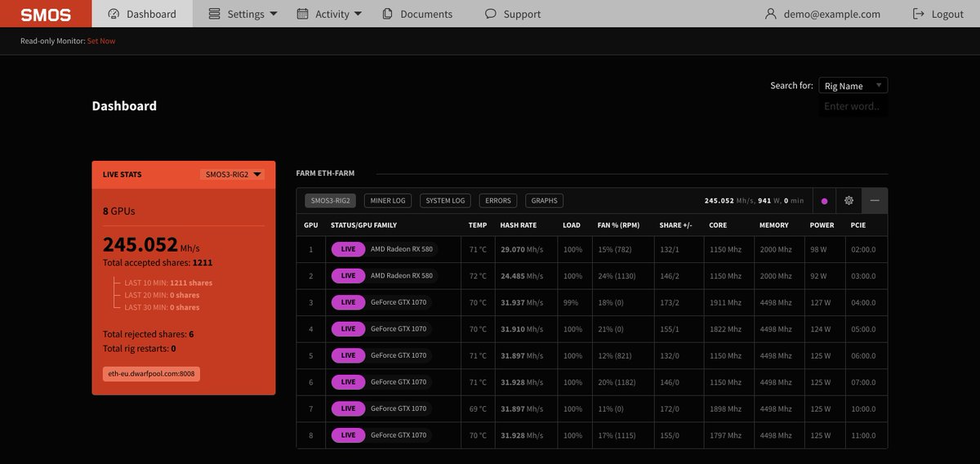Click share value 132/1
Viewport: 980px width, 464px height.
[x=669, y=249]
